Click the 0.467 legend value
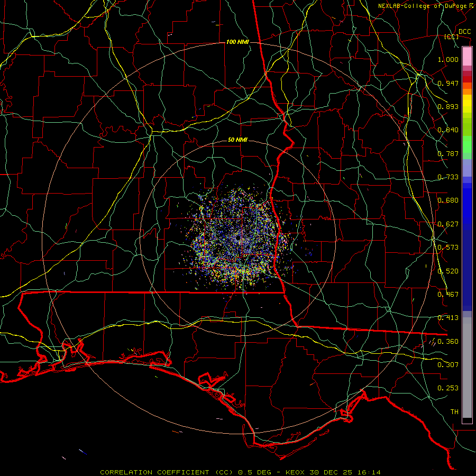The height and width of the screenshot is (476, 476). pyautogui.click(x=448, y=295)
